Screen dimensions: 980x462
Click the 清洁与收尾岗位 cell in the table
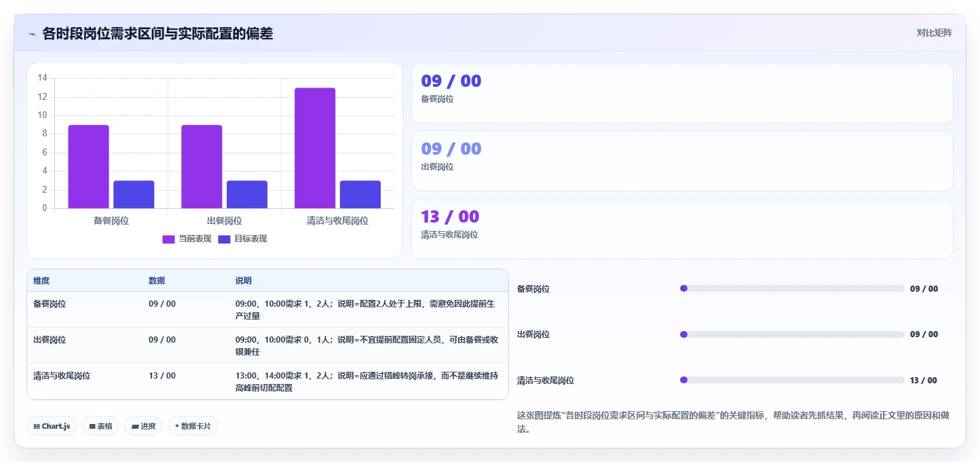pyautogui.click(x=62, y=376)
